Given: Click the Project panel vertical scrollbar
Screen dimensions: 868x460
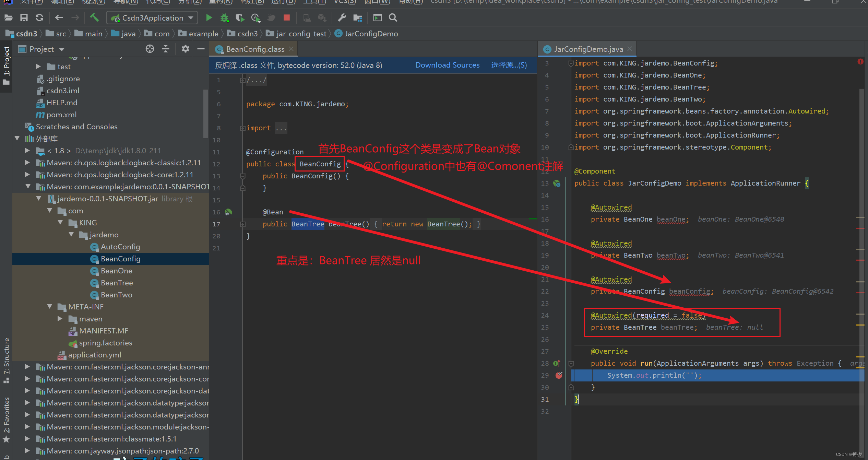Looking at the screenshot, I should [x=206, y=113].
